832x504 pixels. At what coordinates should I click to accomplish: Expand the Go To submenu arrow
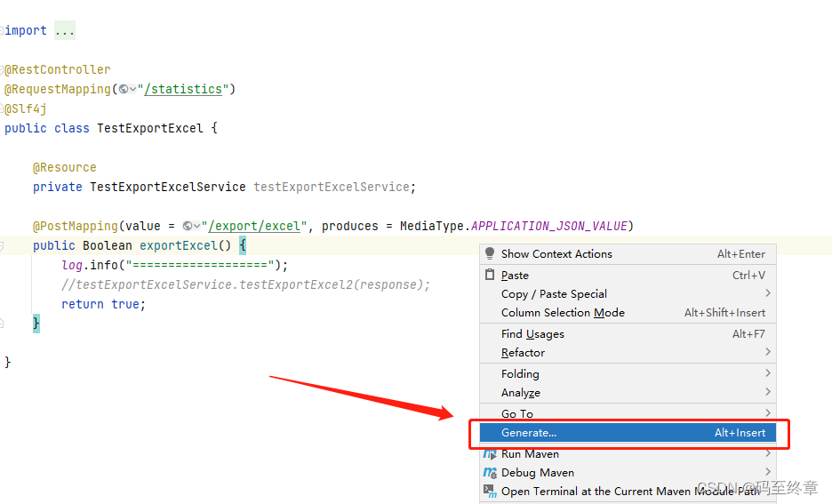click(768, 412)
